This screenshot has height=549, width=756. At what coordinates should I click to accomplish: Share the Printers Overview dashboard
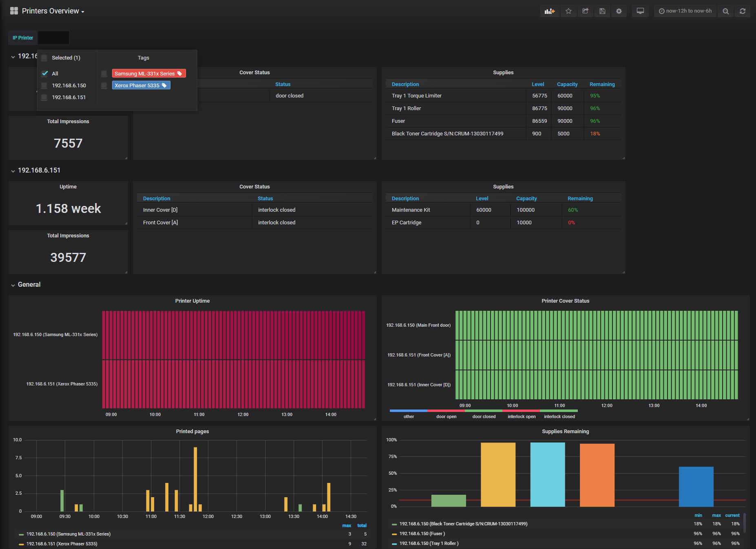[586, 11]
